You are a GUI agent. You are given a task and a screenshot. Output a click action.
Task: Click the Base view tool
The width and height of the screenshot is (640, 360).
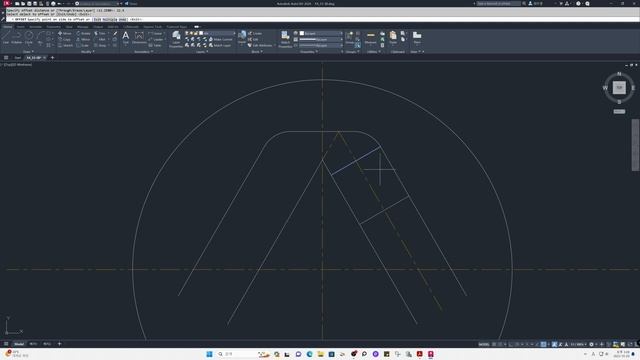click(417, 38)
